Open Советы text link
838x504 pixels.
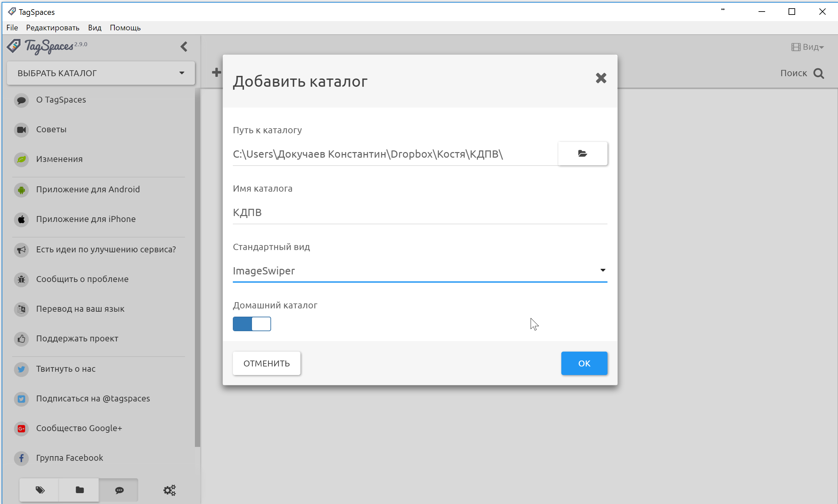pos(51,129)
